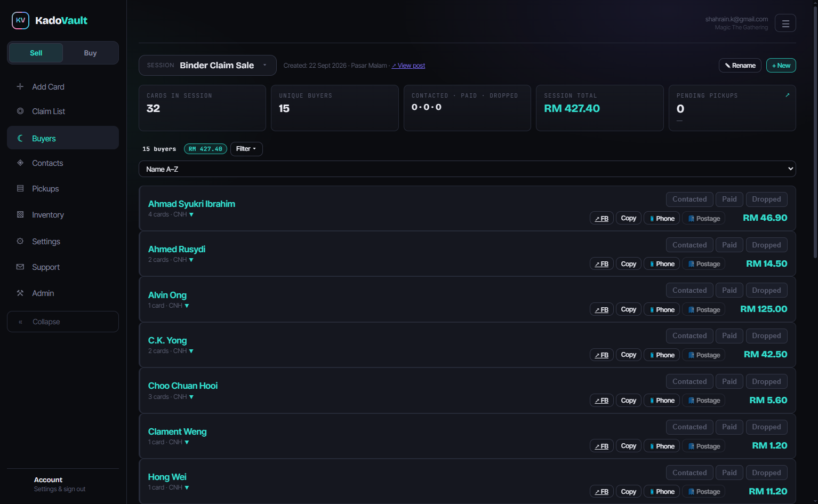Mark Clament Weng as Paid

[729, 427]
